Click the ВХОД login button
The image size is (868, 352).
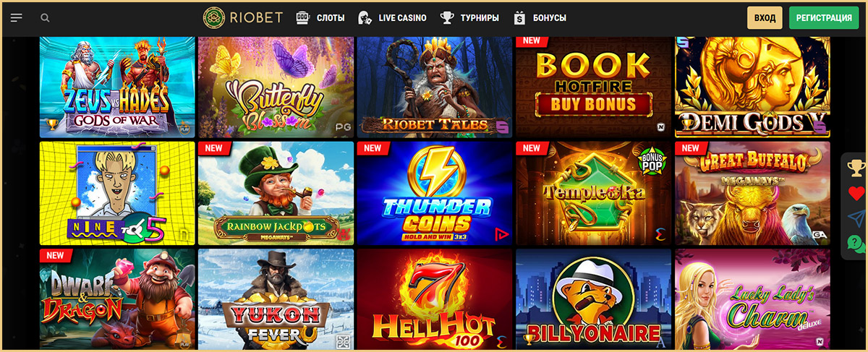click(x=765, y=17)
